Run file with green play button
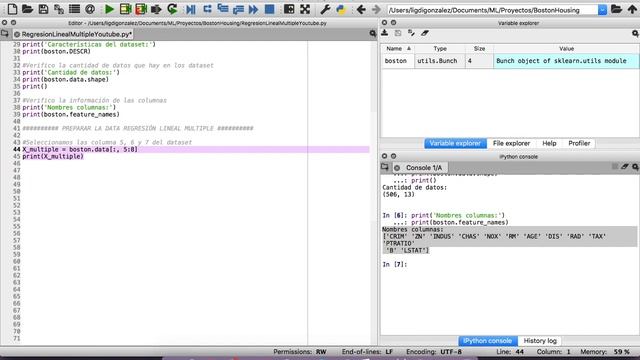The width and height of the screenshot is (640, 360). coord(109,9)
